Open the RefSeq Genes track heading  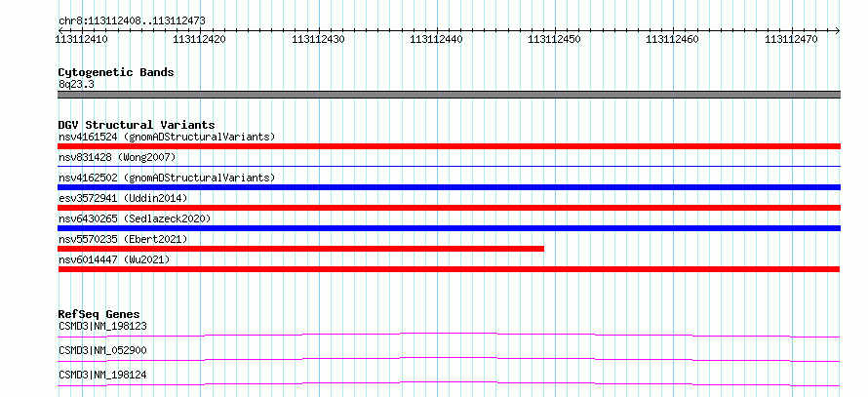[99, 314]
